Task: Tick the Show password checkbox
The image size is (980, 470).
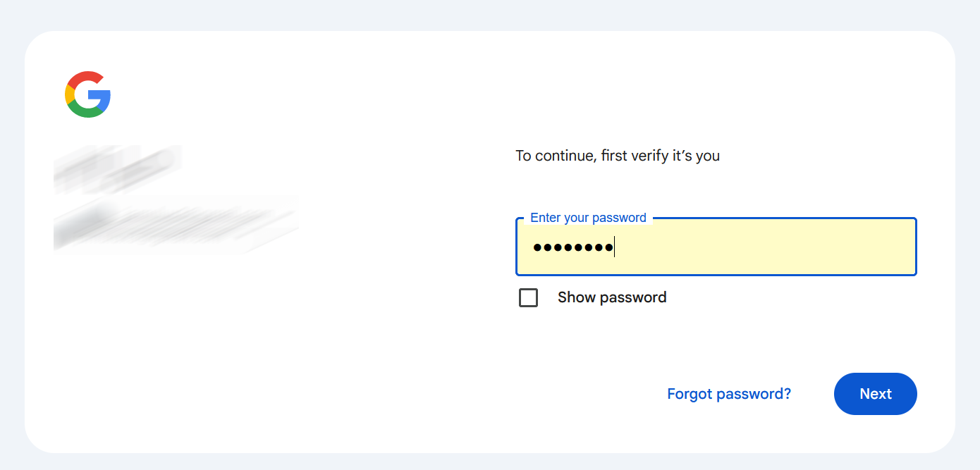Action: coord(528,297)
